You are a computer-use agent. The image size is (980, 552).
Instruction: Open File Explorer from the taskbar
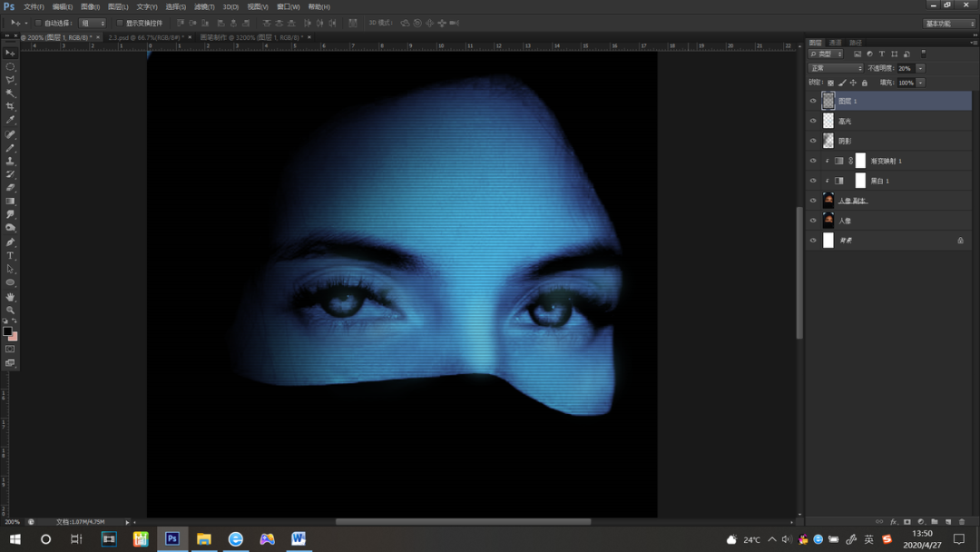[x=204, y=539]
